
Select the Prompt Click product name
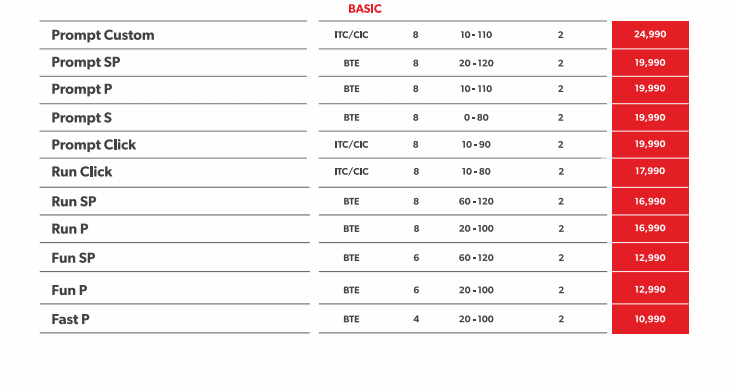(x=94, y=145)
